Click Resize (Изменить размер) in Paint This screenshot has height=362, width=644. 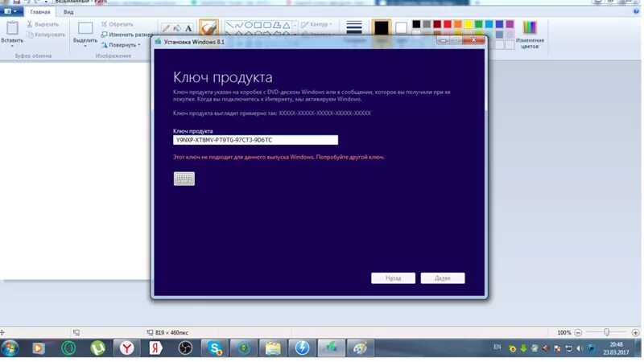coord(126,35)
